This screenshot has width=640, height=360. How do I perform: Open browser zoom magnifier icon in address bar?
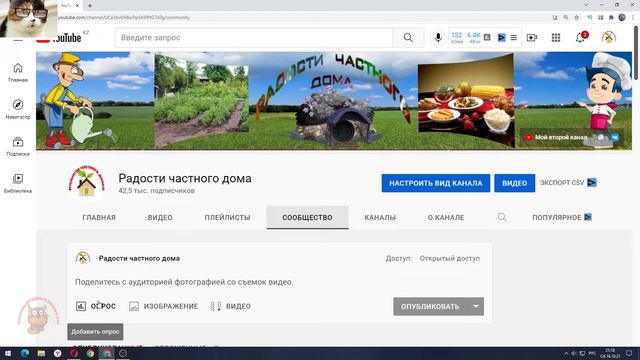[566, 18]
